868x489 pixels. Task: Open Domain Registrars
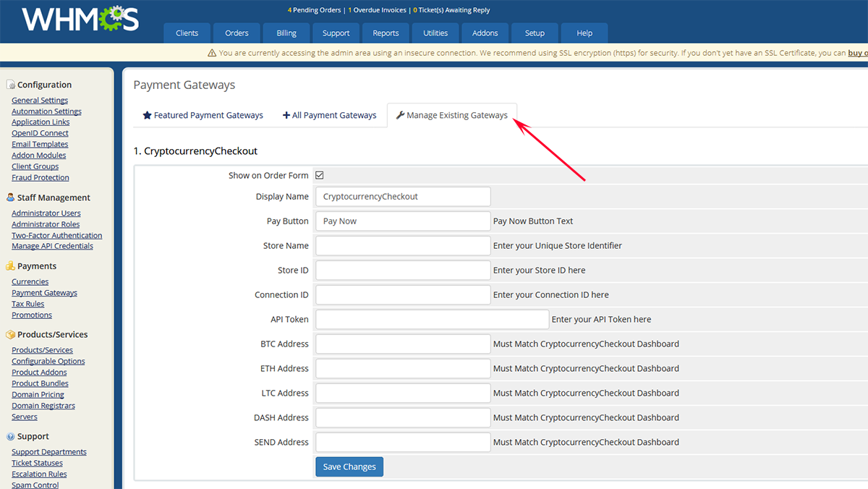[43, 406]
